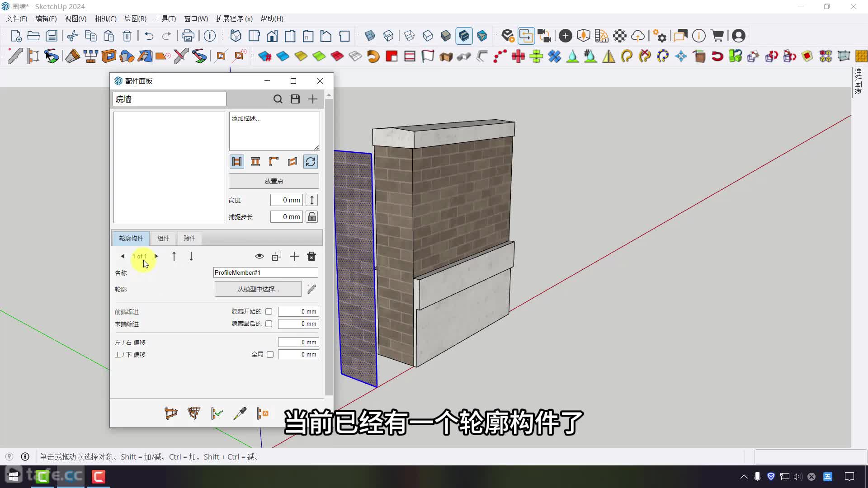Move profile member up with up arrow
Viewport: 868px width, 488px height.
[x=174, y=257]
